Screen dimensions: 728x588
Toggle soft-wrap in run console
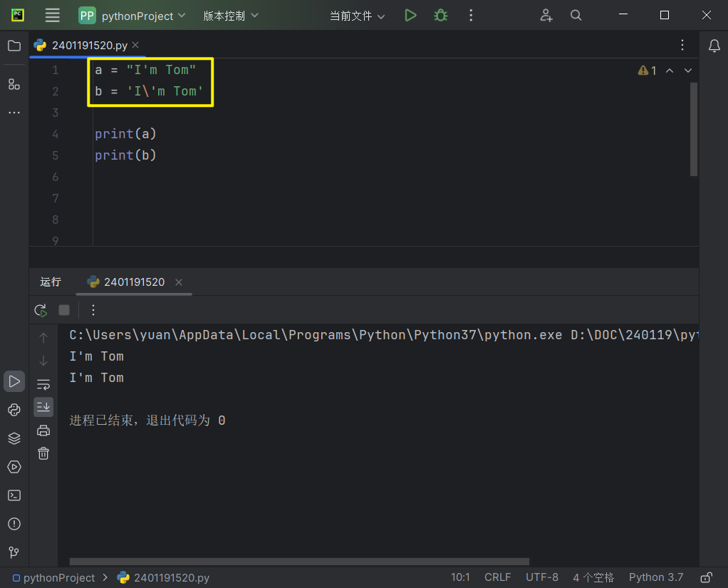click(x=43, y=385)
